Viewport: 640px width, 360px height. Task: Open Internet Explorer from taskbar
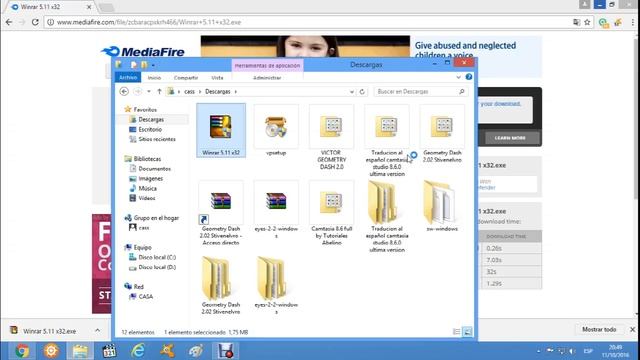[138, 351]
